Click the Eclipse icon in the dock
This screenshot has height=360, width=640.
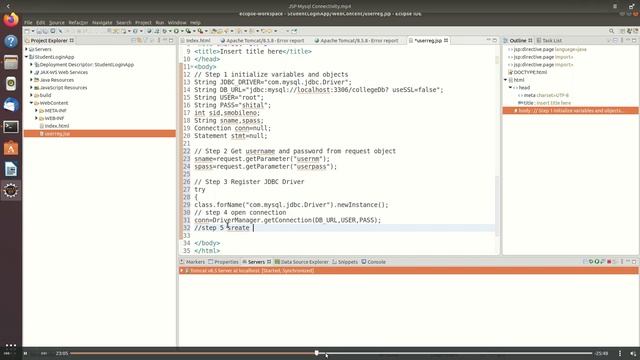[11, 191]
